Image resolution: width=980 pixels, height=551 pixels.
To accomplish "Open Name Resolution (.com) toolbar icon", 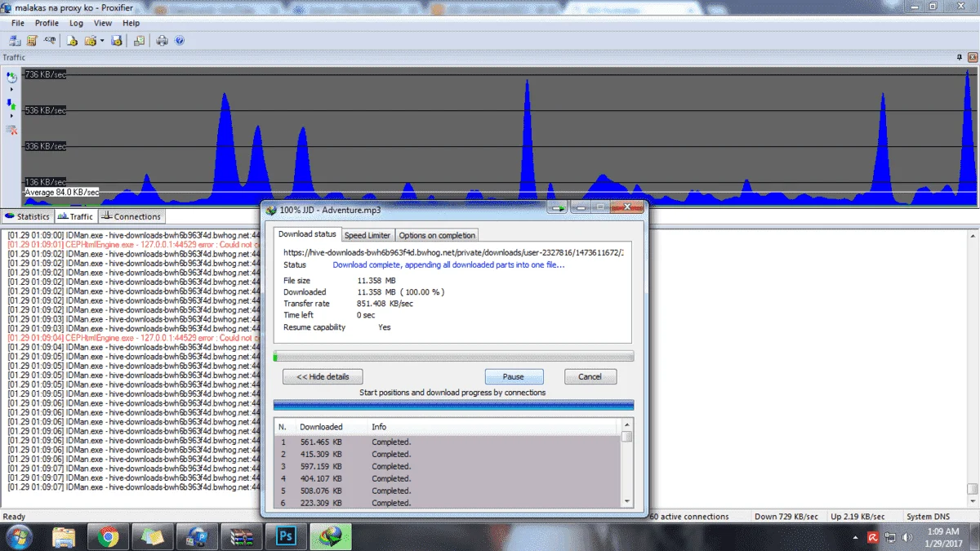I will coord(51,40).
